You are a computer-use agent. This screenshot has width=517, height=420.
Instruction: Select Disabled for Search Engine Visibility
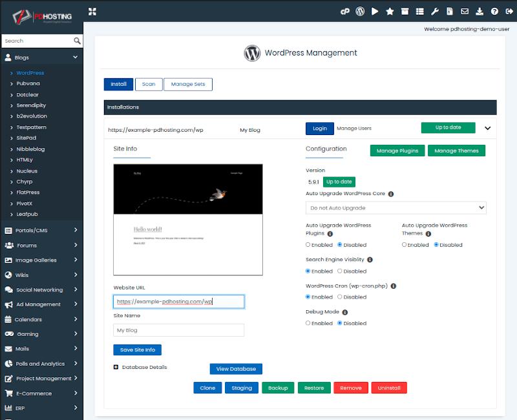pyautogui.click(x=340, y=271)
